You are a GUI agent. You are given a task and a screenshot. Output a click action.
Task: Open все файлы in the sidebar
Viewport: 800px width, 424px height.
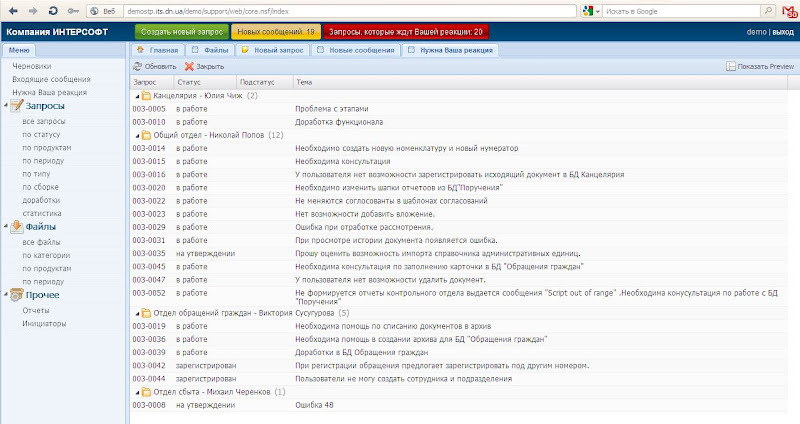41,242
